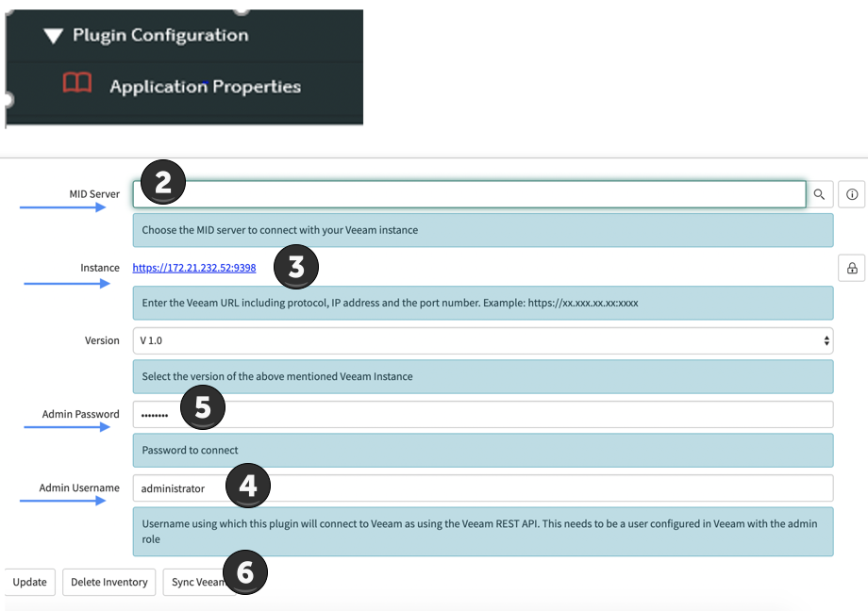Click 'Enter the Veeam URL' hint text
Screen dimensions: 868x611
[x=390, y=304]
